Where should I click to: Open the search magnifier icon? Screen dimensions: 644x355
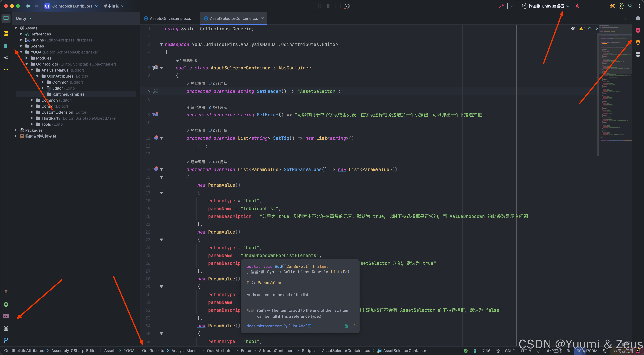tap(630, 6)
